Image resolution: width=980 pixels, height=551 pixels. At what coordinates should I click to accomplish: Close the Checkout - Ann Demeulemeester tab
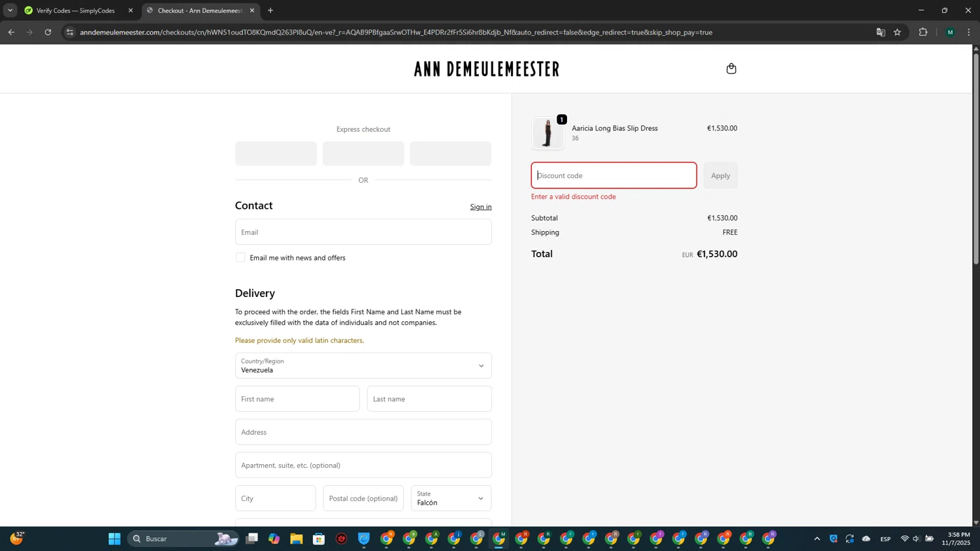tap(252, 10)
